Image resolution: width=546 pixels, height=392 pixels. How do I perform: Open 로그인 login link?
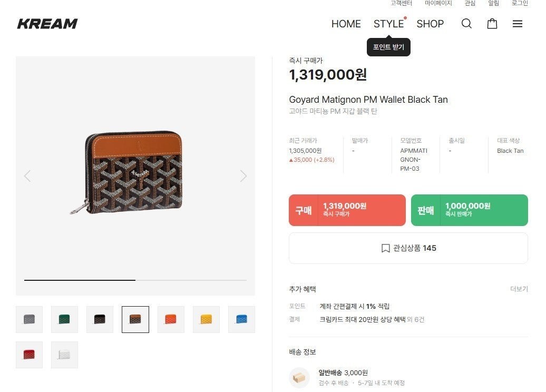[x=520, y=3]
